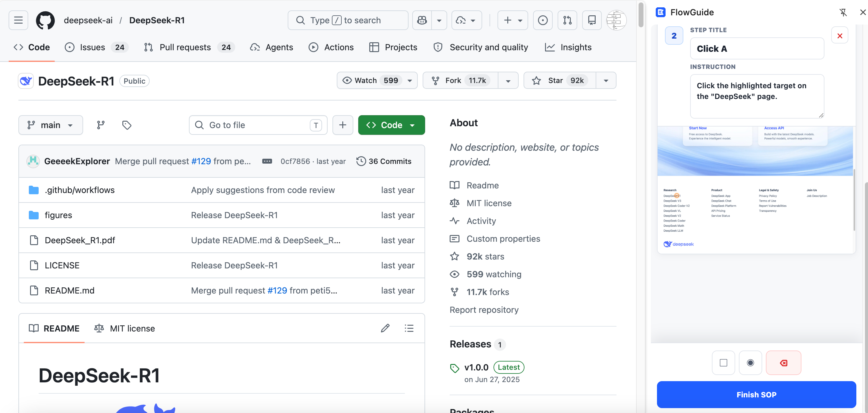Delete step 2 with the red X

[x=839, y=35]
